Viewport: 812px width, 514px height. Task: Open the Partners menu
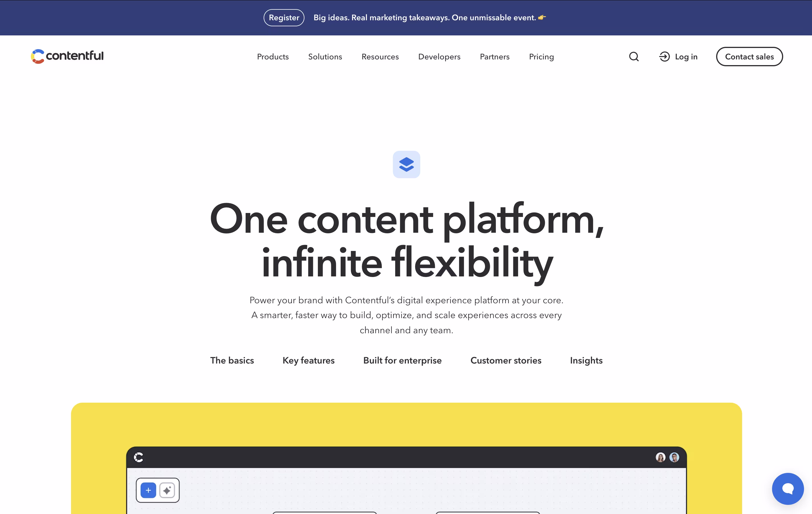(495, 57)
